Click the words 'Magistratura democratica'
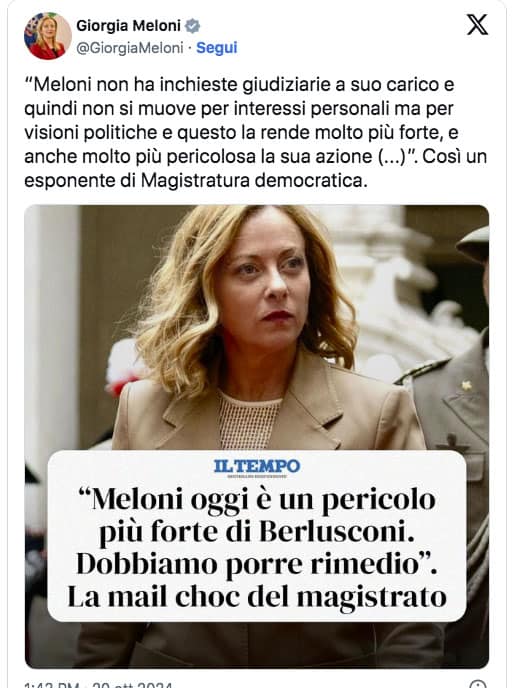The width and height of the screenshot is (518, 688). pos(252,180)
